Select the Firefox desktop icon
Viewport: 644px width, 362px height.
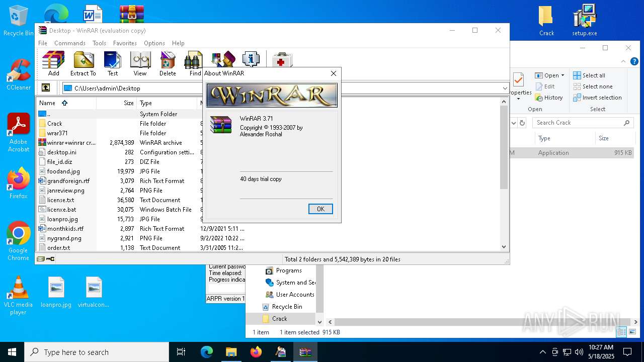coord(18,183)
